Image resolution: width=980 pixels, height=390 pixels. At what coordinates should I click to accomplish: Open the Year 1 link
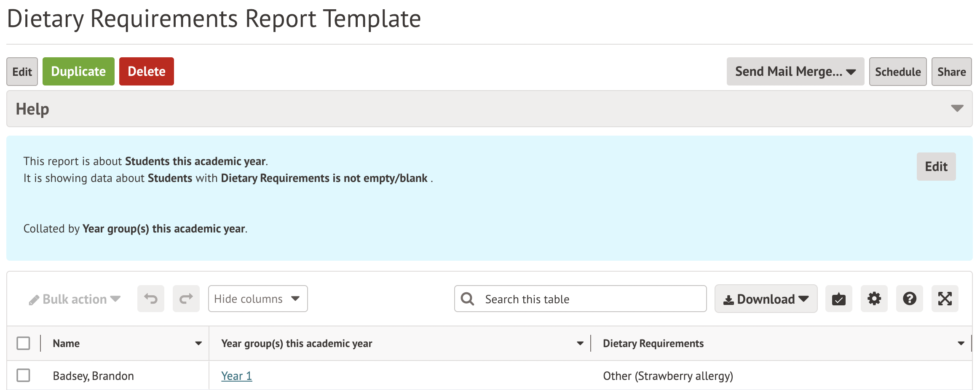tap(236, 376)
